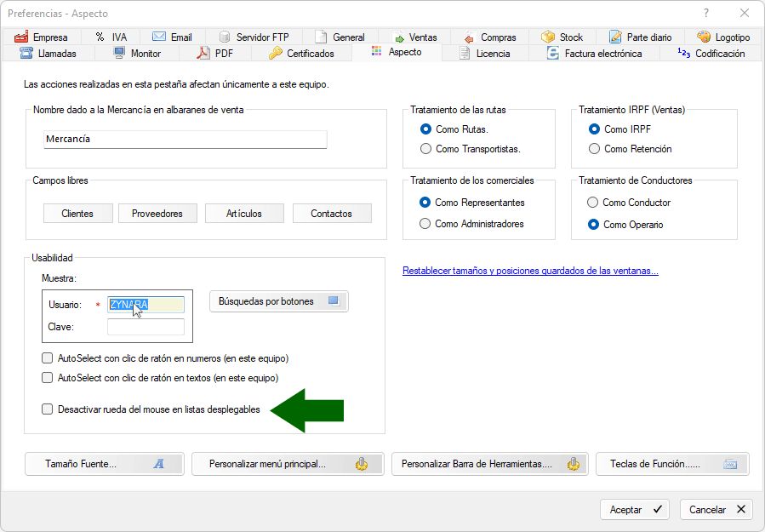Enable AutoSelect con clic en textos
The width and height of the screenshot is (765, 532).
point(48,377)
